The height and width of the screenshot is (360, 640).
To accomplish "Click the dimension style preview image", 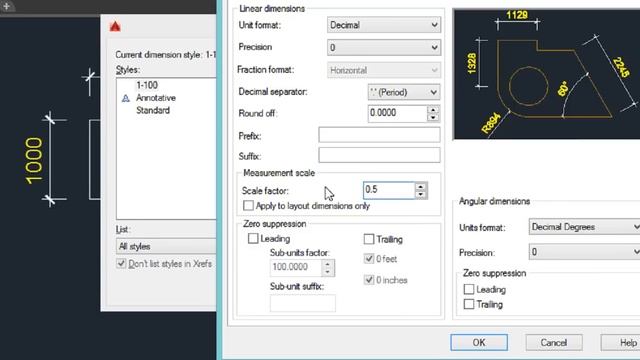I will point(547,74).
